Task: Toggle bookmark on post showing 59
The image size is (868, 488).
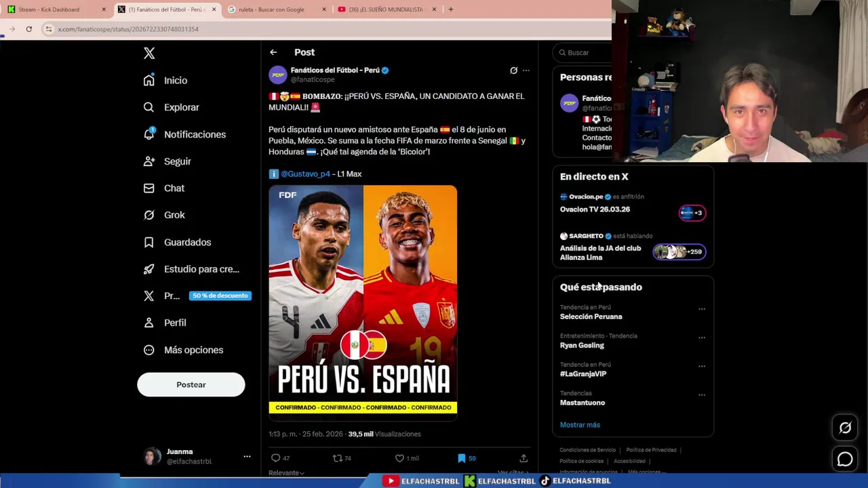Action: point(462,458)
